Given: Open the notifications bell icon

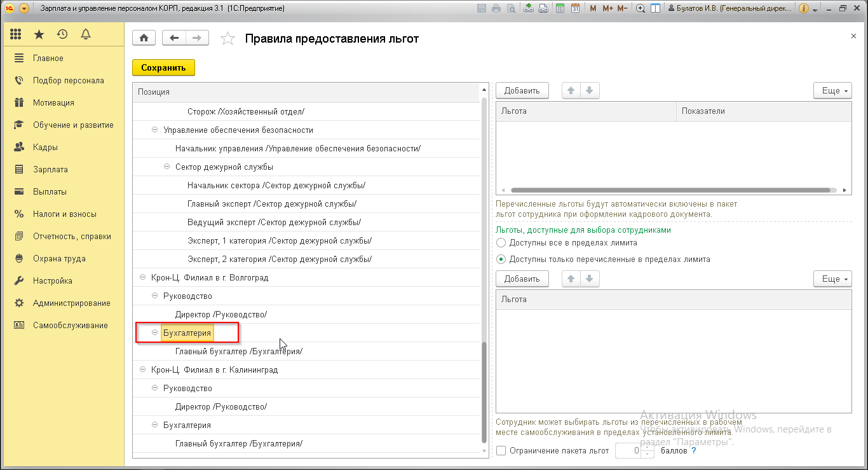Looking at the screenshot, I should [x=86, y=34].
